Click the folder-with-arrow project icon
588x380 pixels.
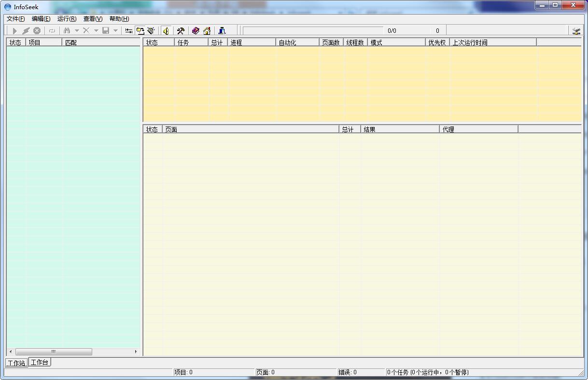(x=140, y=30)
